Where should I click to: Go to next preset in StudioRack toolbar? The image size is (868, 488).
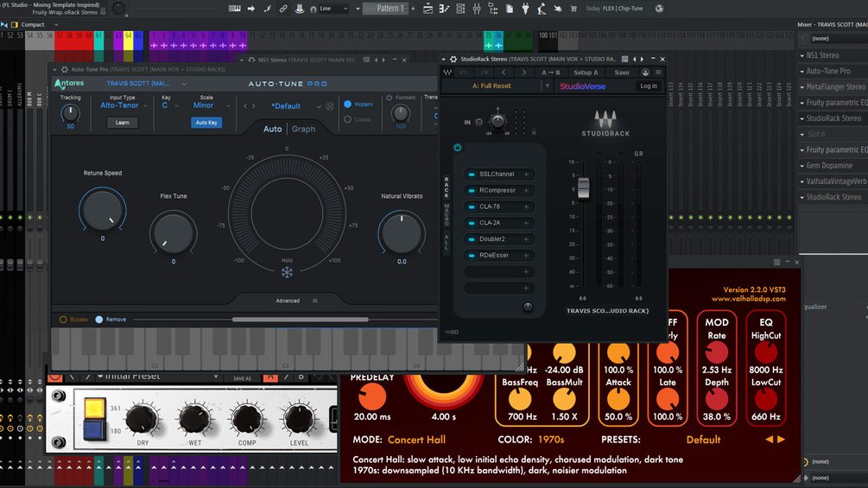(x=524, y=73)
